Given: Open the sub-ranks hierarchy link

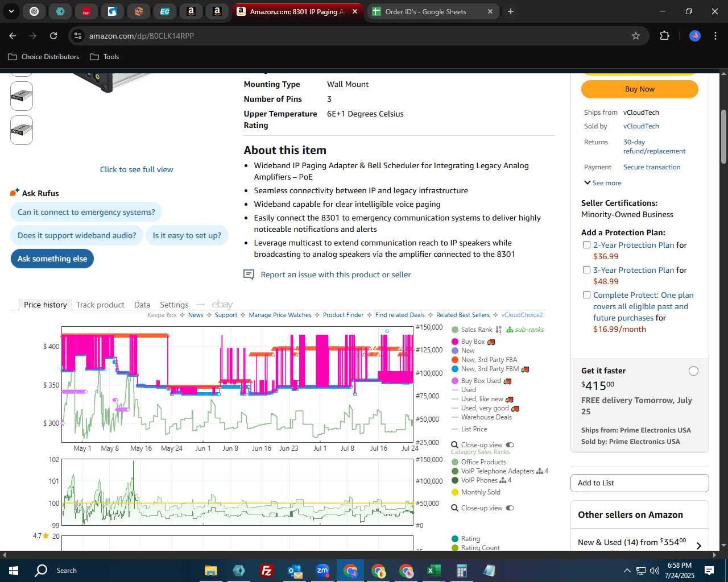Looking at the screenshot, I should pyautogui.click(x=525, y=330).
